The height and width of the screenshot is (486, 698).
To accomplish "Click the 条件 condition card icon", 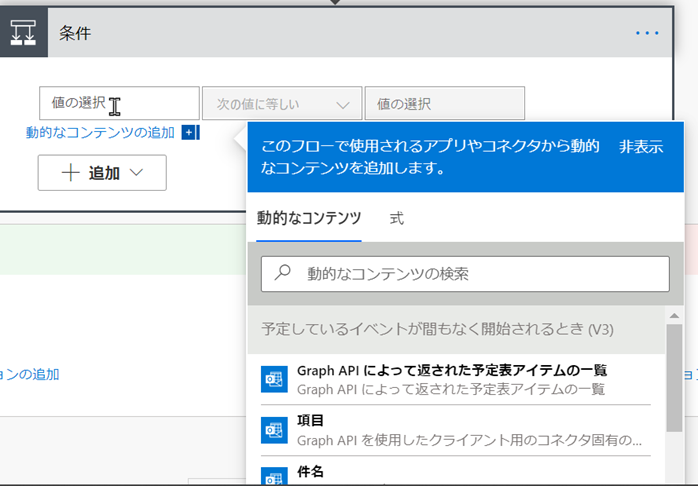I will [23, 32].
